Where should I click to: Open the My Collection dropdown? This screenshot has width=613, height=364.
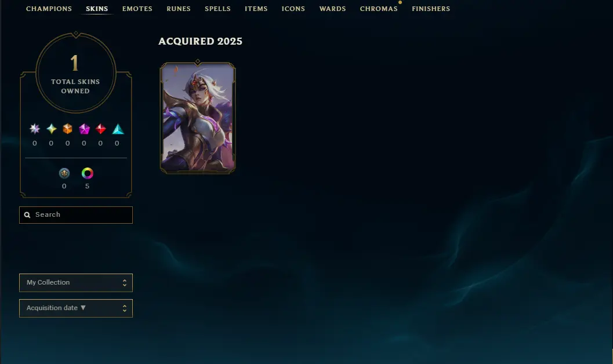click(76, 283)
